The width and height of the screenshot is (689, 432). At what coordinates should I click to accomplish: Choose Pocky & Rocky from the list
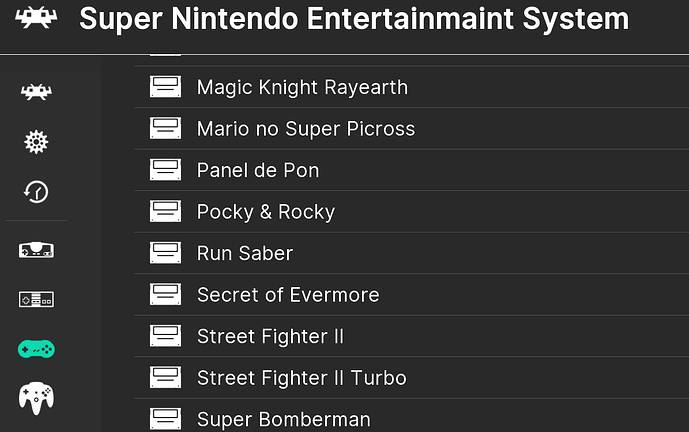click(x=265, y=212)
